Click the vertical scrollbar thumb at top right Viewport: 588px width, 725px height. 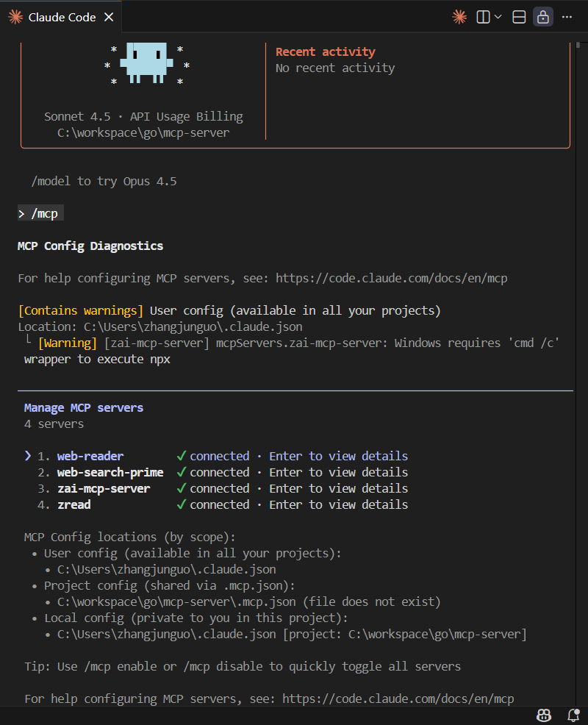[x=578, y=45]
